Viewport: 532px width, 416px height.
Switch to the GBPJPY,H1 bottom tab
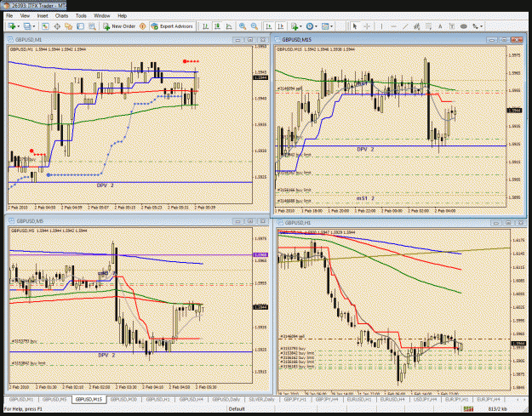point(295,399)
